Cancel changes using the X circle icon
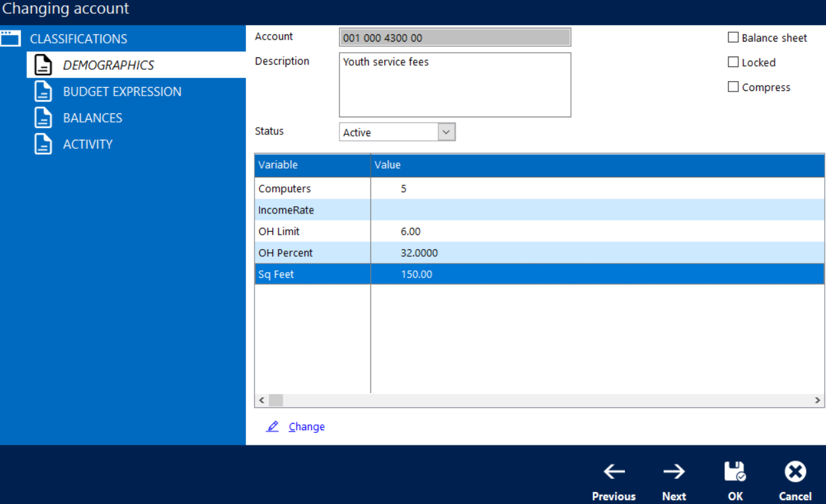826x504 pixels. 795,472
